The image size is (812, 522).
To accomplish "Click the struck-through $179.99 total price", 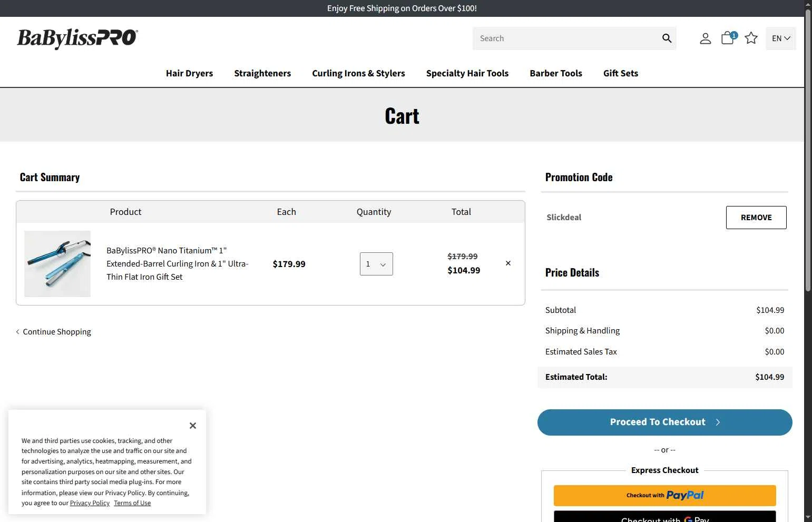I will (462, 257).
